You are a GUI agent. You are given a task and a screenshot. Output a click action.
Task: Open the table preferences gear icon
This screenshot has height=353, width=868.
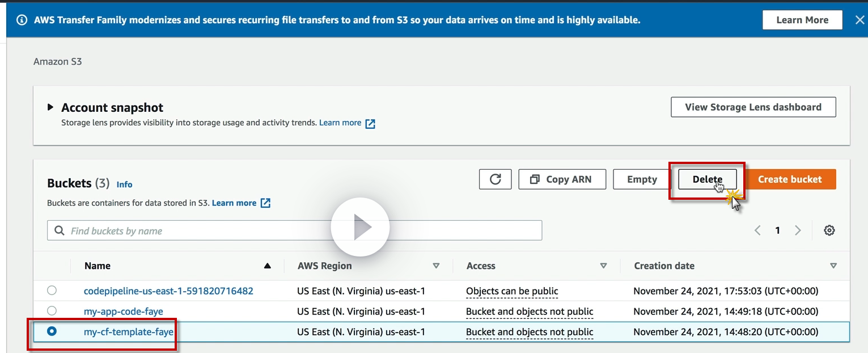tap(829, 230)
